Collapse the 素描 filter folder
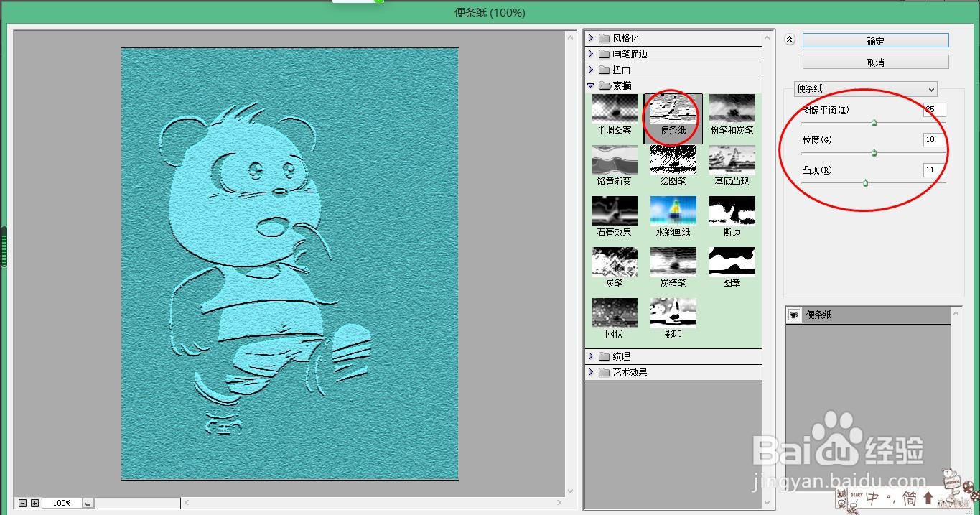This screenshot has height=515, width=980. click(x=591, y=85)
